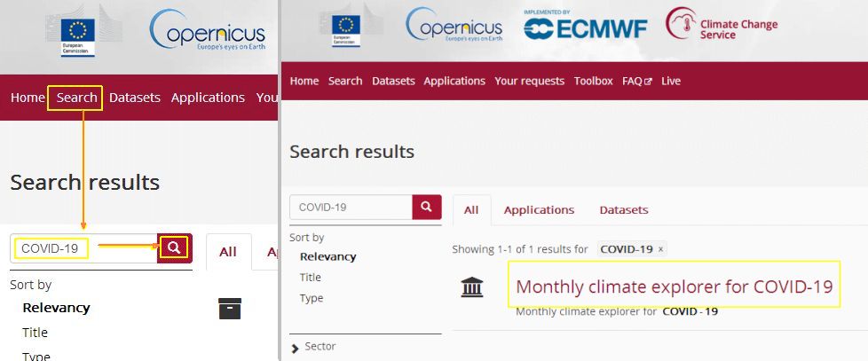
Task: Click the ECMWF logo in header
Action: coord(585,26)
